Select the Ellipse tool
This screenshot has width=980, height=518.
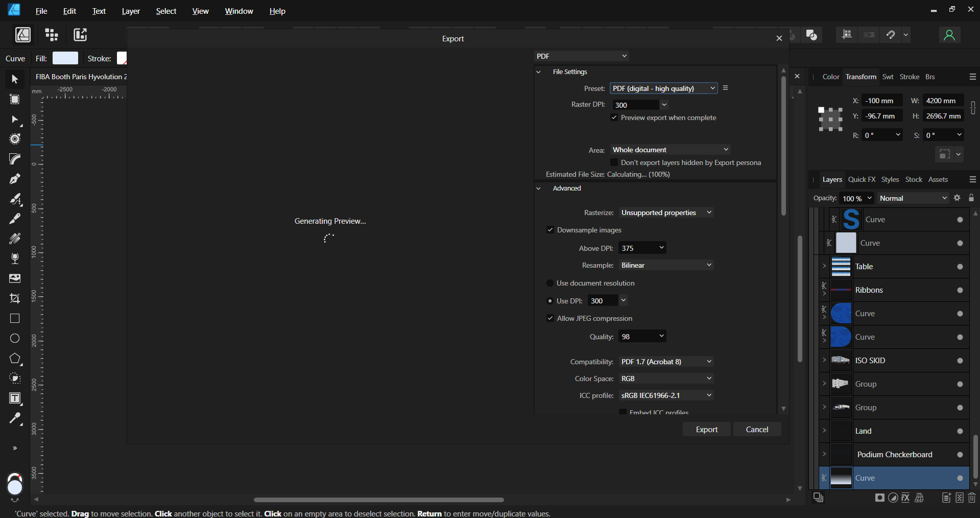click(x=15, y=338)
